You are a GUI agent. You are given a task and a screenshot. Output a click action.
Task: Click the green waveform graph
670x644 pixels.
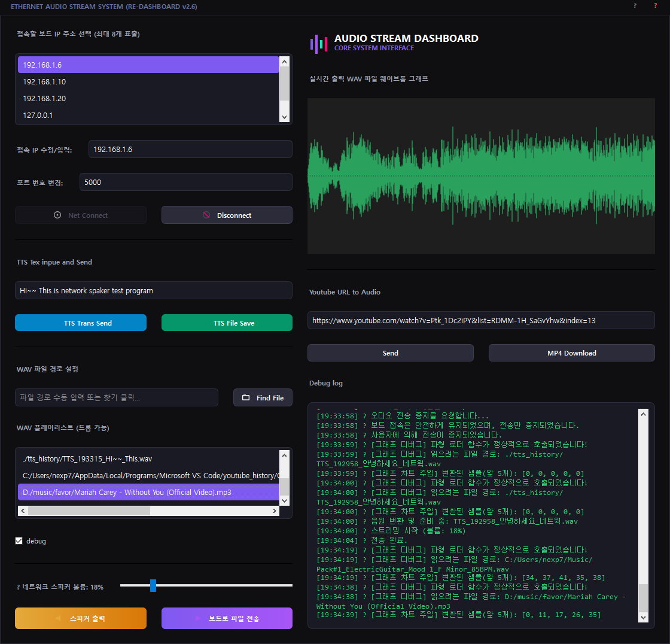[481, 176]
